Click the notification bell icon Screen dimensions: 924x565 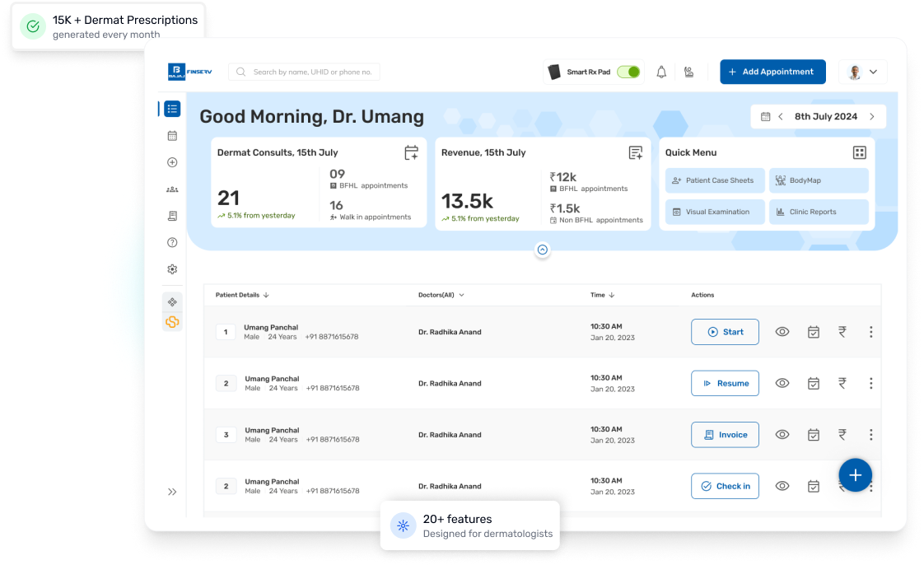(x=661, y=72)
